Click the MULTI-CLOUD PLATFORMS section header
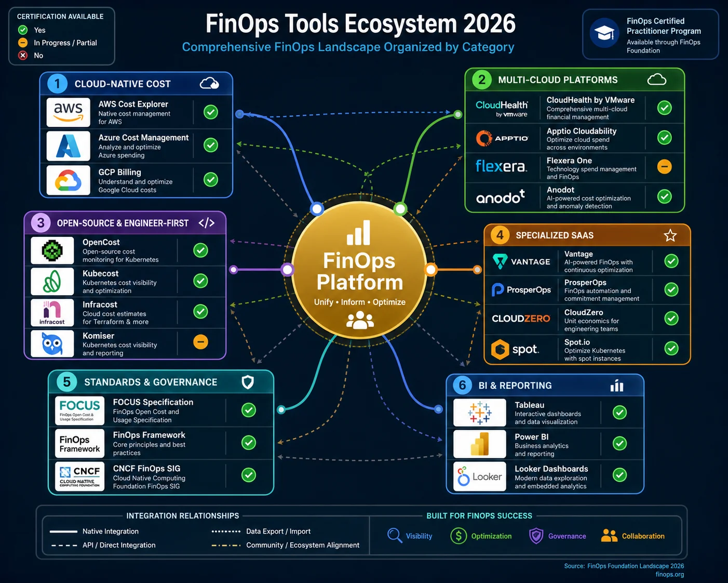The image size is (728, 583). [575, 79]
